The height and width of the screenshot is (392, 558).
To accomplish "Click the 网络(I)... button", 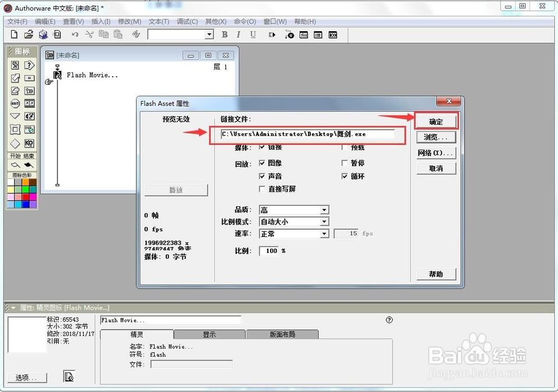I will point(436,153).
